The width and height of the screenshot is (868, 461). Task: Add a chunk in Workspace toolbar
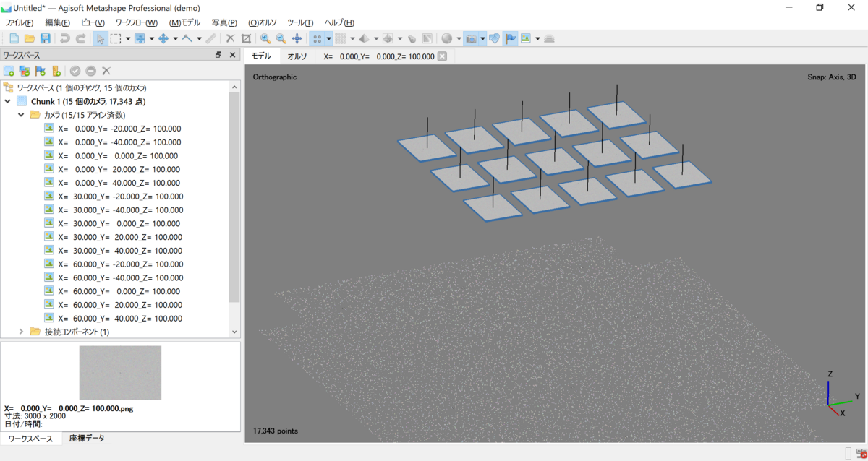pos(9,71)
